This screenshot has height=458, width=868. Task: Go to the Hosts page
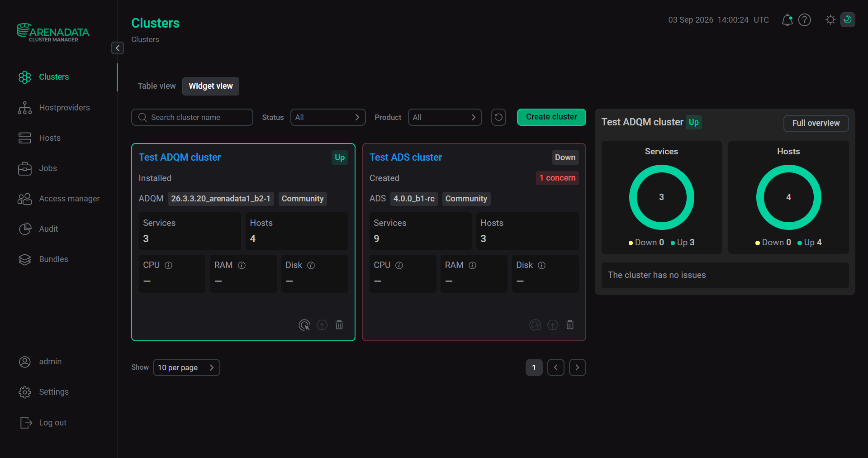[50, 138]
